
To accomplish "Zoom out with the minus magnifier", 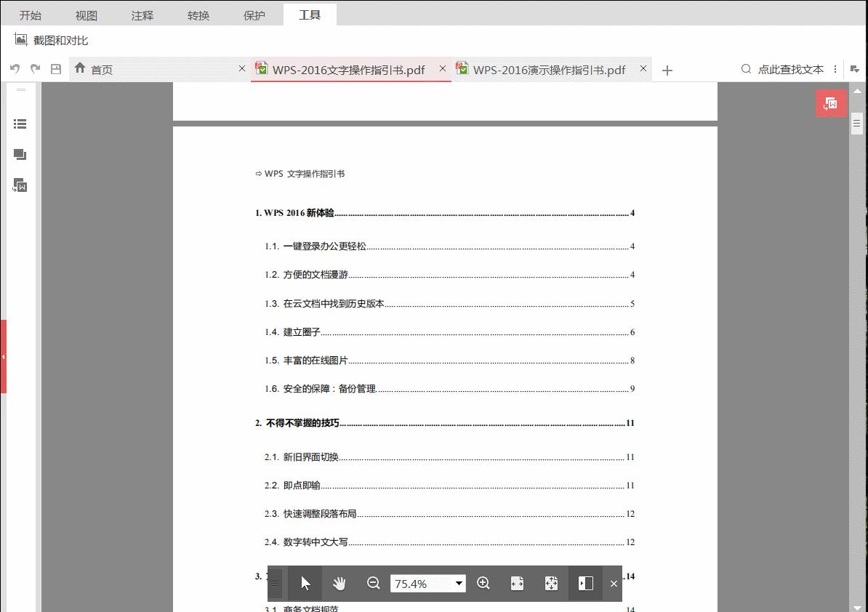I will pos(373,583).
